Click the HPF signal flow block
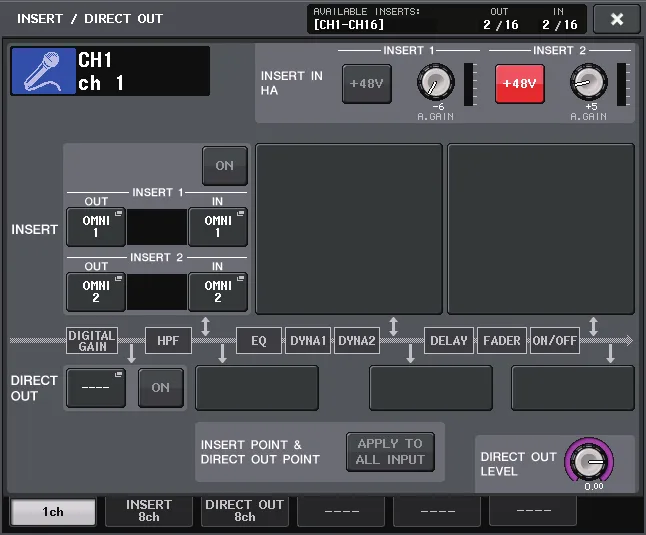This screenshot has width=646, height=535. 168,341
